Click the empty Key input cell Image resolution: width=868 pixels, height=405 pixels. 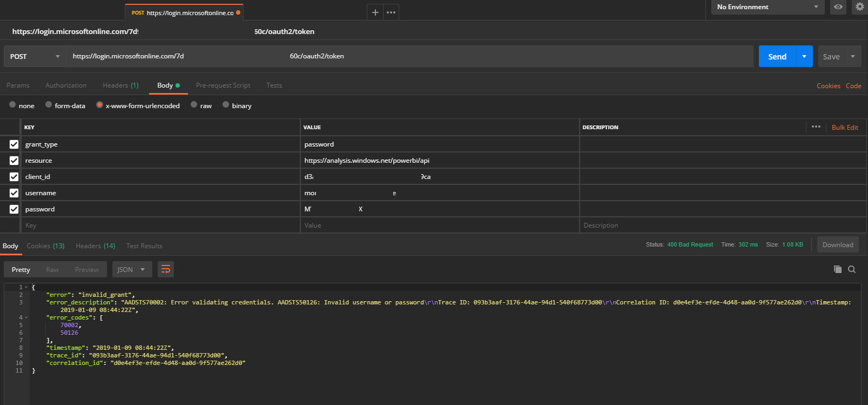tap(161, 225)
